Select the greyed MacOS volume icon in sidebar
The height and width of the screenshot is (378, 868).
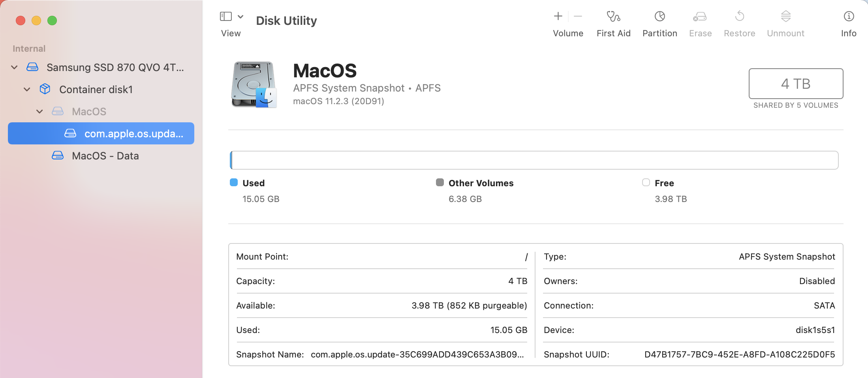click(58, 112)
